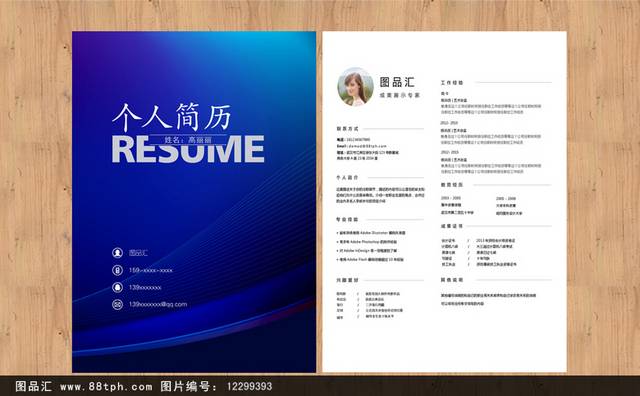Click the 139 qq.com email address
The image size is (640, 396).
[x=158, y=305]
